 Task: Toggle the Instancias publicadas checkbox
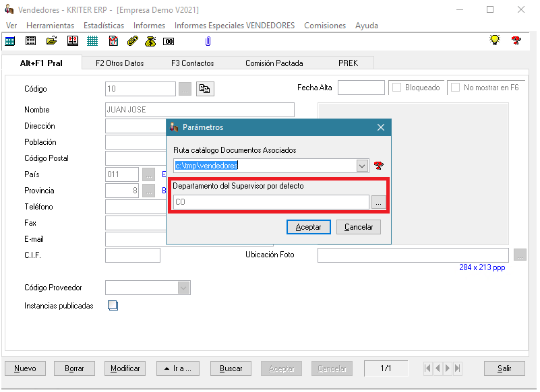pos(113,306)
